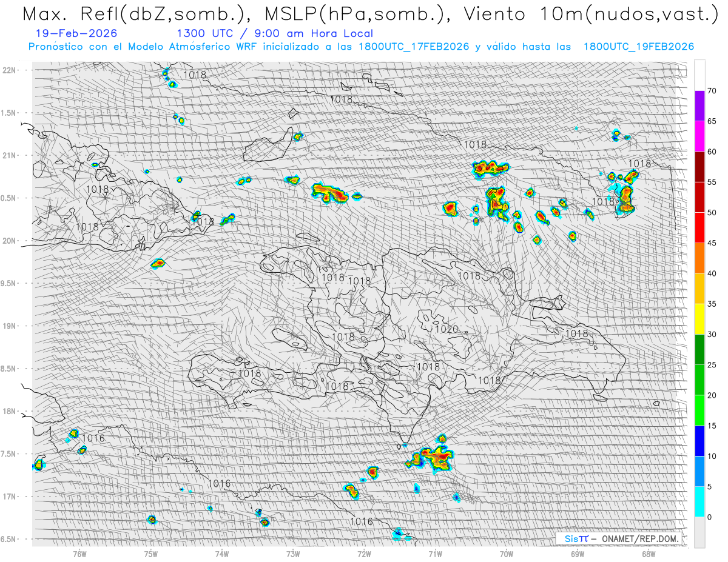Click the 19N latitude axis label
Viewport: 728px width, 562px height.
[8, 326]
